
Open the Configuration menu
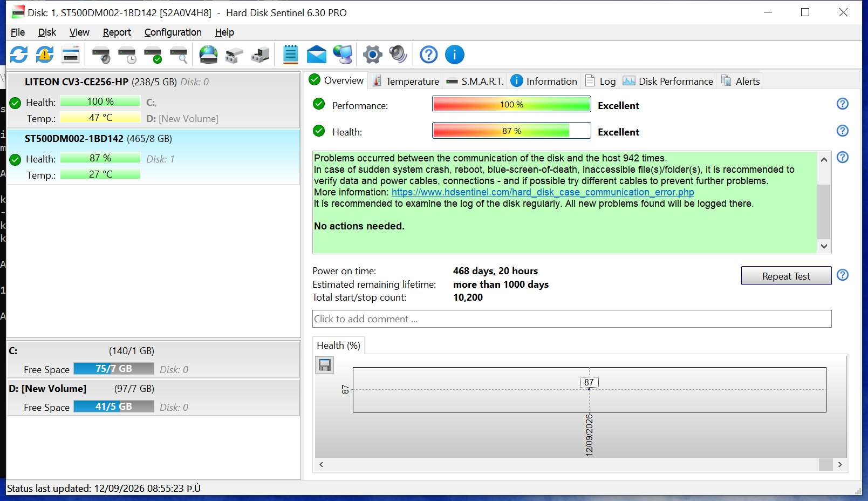(x=173, y=32)
